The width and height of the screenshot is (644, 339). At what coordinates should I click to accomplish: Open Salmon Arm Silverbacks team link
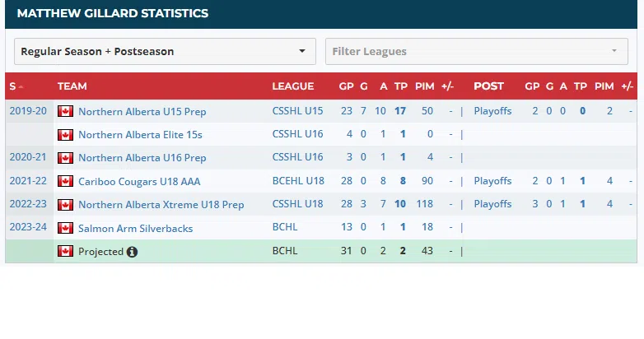pos(135,228)
